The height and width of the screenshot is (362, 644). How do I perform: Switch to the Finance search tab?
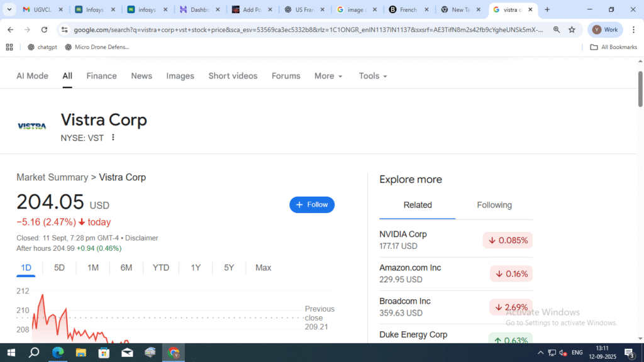101,76
